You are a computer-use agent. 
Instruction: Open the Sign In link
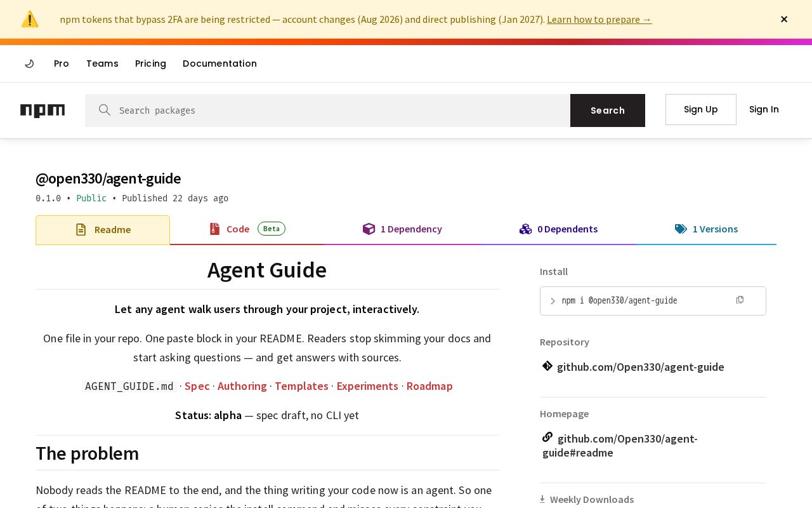pos(764,109)
